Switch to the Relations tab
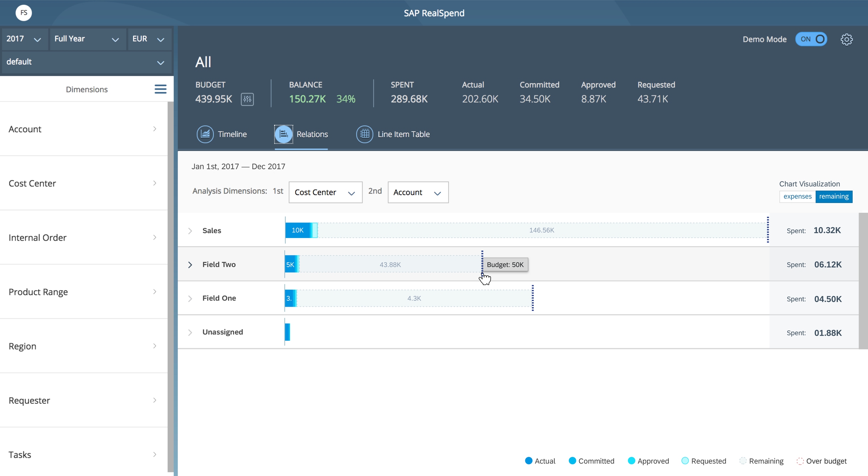The width and height of the screenshot is (868, 476). [301, 134]
